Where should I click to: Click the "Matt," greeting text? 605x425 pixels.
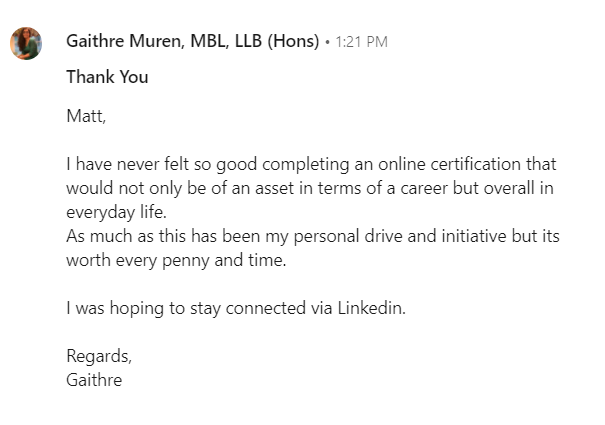85,115
